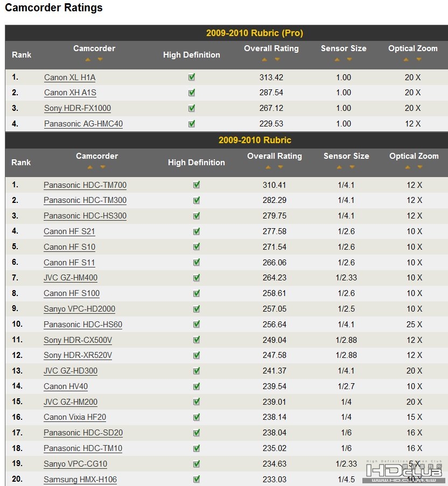Select the 1/4.5 sensor size value
The image size is (448, 486).
346,480
